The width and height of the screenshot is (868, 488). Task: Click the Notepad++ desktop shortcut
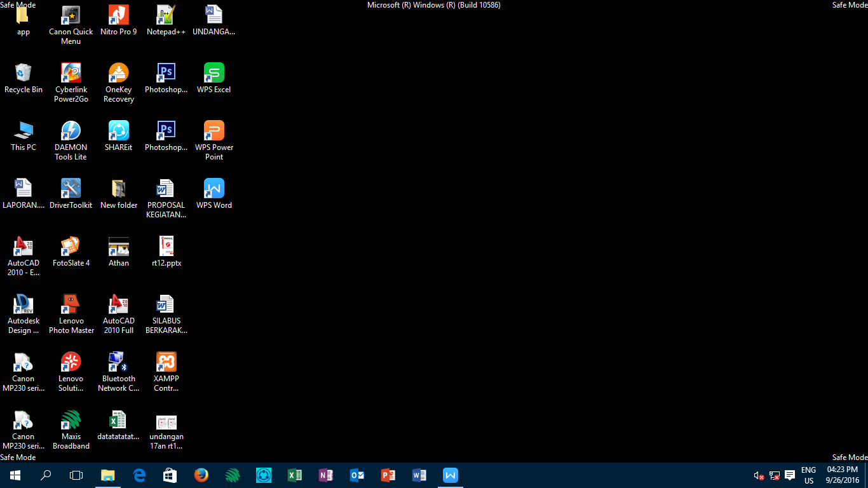(x=166, y=20)
